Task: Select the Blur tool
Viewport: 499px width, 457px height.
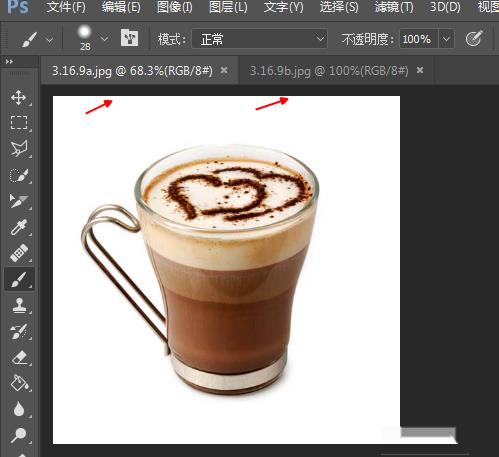Action: tap(19, 409)
